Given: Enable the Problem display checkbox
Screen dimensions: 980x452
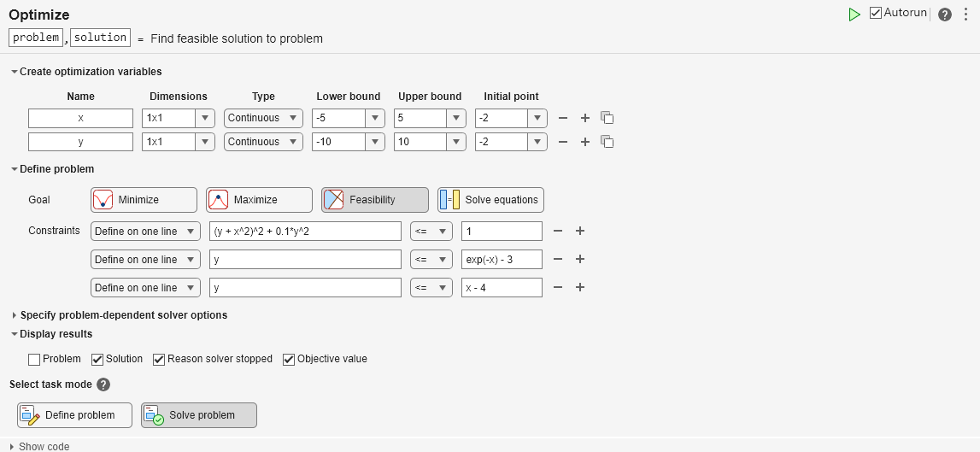Looking at the screenshot, I should [34, 359].
